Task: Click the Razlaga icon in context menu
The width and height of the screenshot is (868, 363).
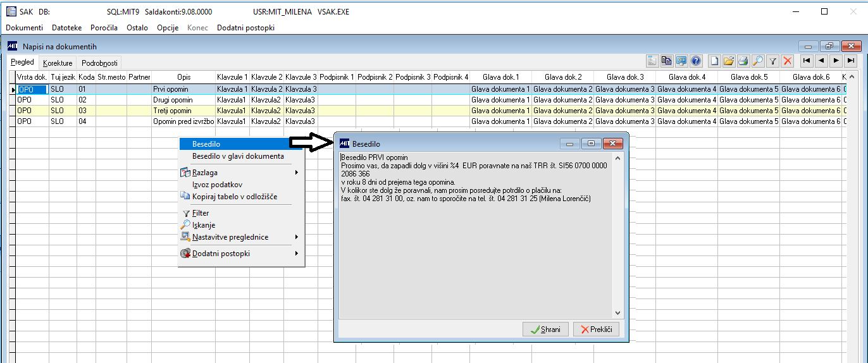Action: coord(185,173)
